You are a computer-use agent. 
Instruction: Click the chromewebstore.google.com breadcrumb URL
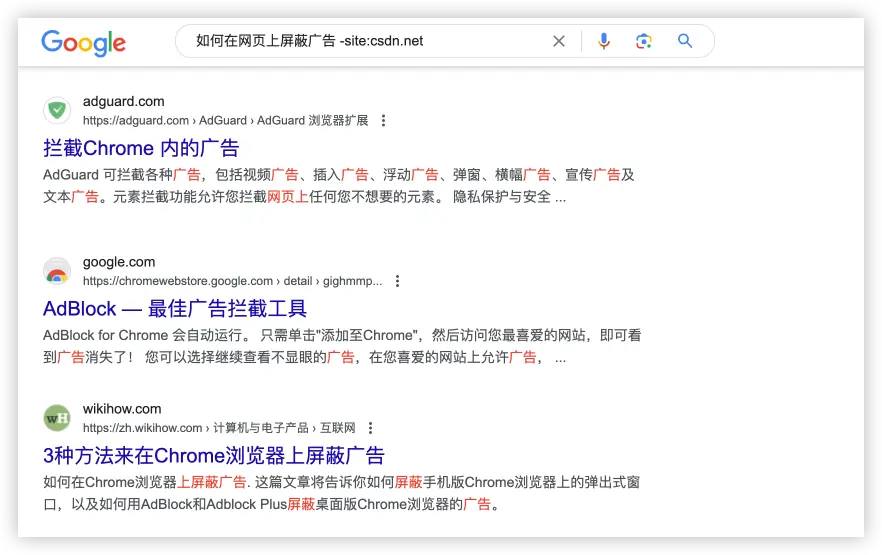232,281
